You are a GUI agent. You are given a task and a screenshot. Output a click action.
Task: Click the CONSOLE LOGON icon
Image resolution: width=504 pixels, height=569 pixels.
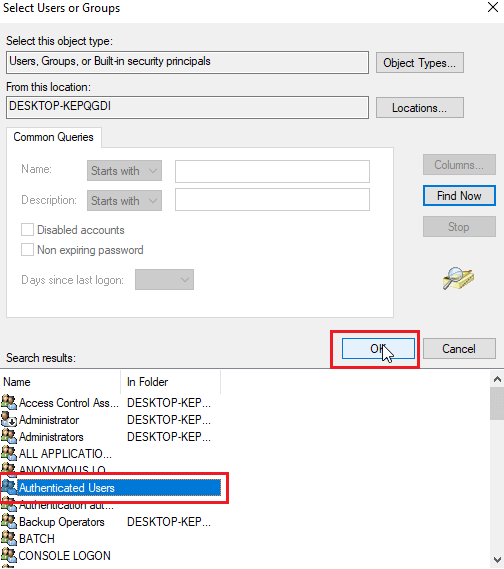[9, 556]
